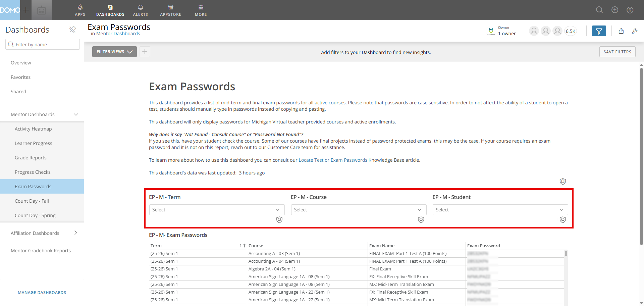Image resolution: width=644 pixels, height=306 pixels.
Task: Open the Appstore
Action: (x=171, y=10)
